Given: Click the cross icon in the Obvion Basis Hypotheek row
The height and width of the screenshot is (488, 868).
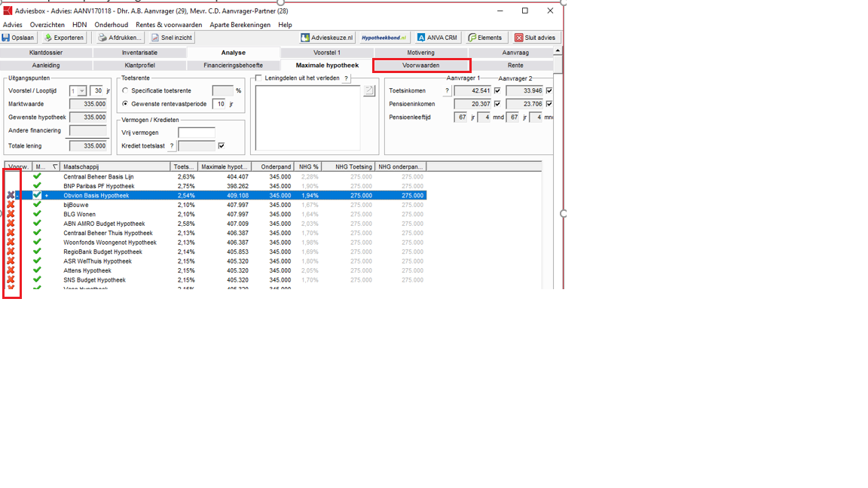Looking at the screenshot, I should coord(11,195).
